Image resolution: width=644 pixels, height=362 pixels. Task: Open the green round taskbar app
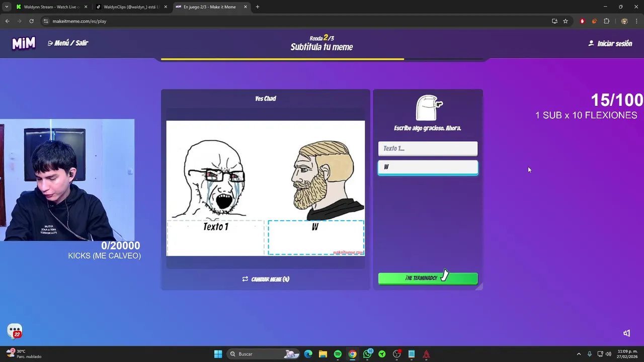click(x=382, y=354)
